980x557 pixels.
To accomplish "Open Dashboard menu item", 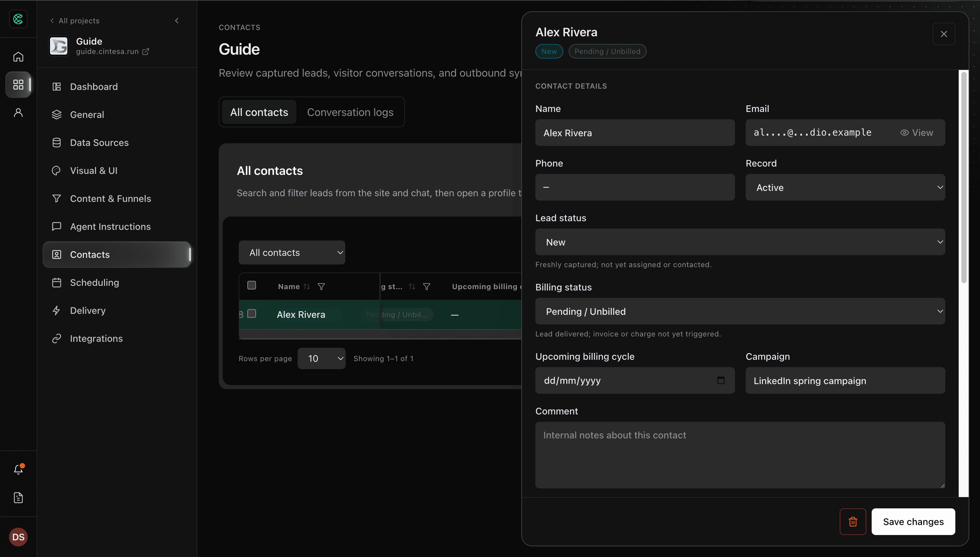I will tap(117, 87).
